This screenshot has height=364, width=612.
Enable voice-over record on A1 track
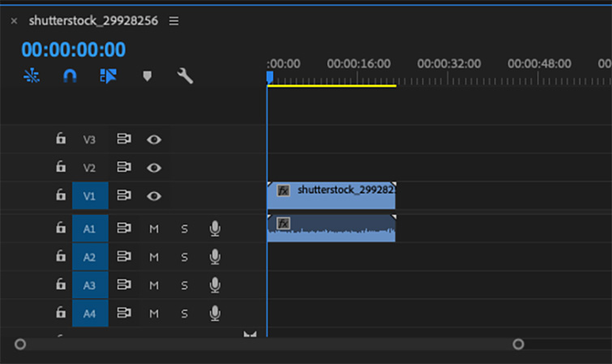coord(215,229)
